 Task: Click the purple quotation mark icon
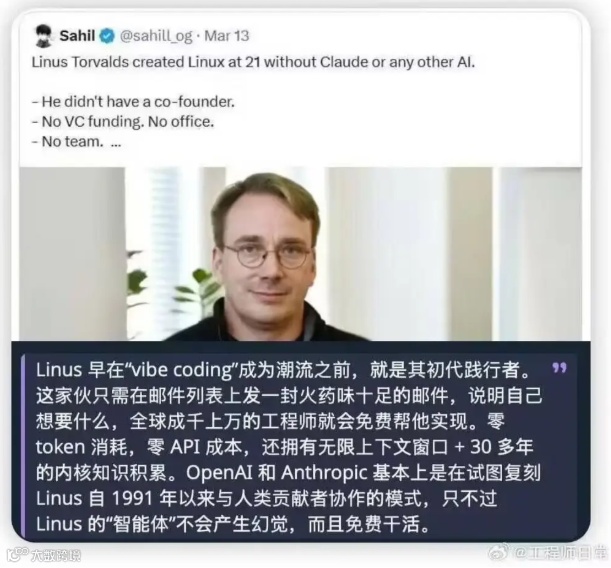point(560,368)
